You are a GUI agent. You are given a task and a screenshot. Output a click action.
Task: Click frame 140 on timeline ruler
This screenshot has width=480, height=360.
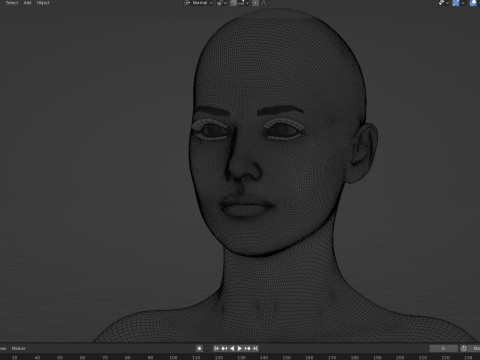[x=264, y=357]
